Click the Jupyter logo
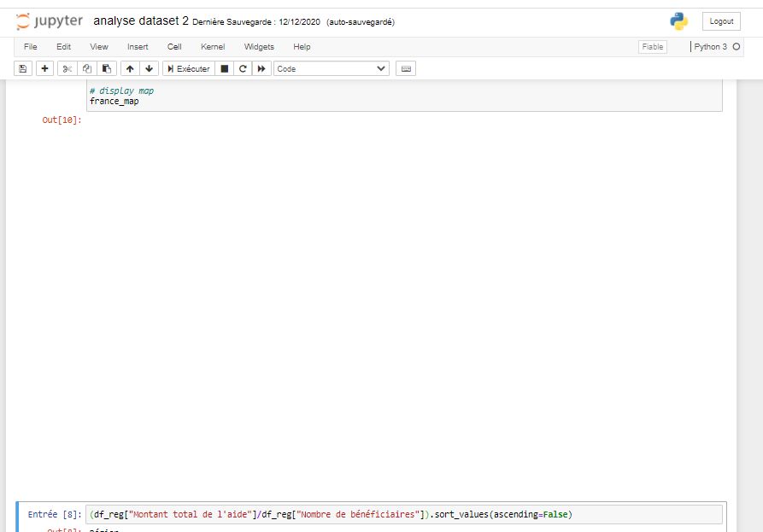 (50, 21)
